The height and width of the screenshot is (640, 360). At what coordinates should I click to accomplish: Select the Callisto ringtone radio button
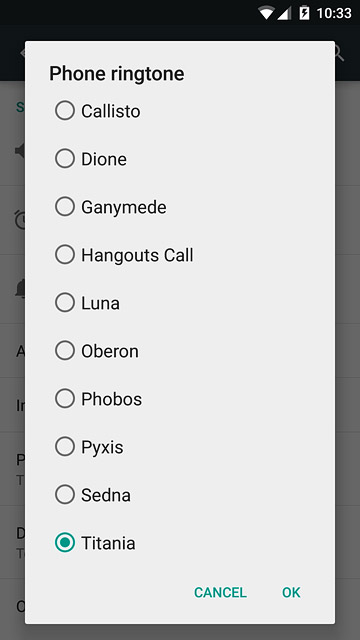(x=64, y=111)
